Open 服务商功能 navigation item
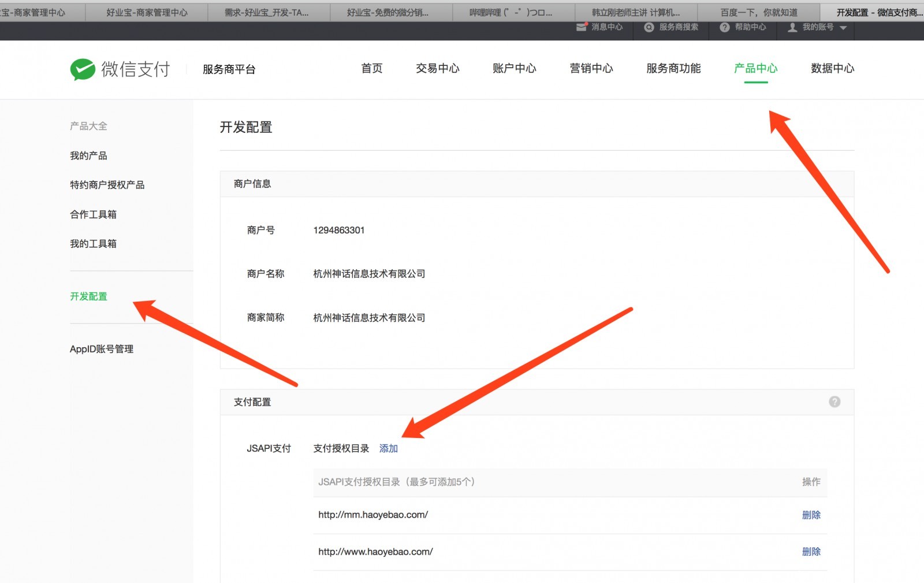The height and width of the screenshot is (583, 924). (x=673, y=68)
